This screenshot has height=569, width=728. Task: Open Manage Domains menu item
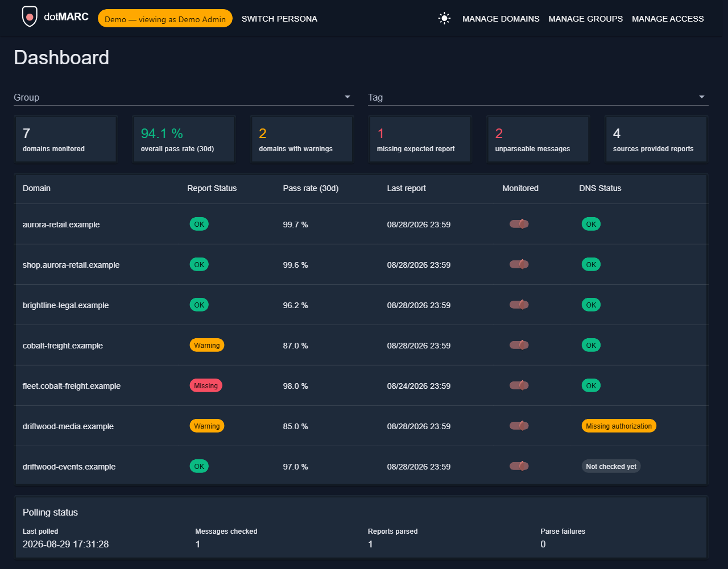pos(501,19)
